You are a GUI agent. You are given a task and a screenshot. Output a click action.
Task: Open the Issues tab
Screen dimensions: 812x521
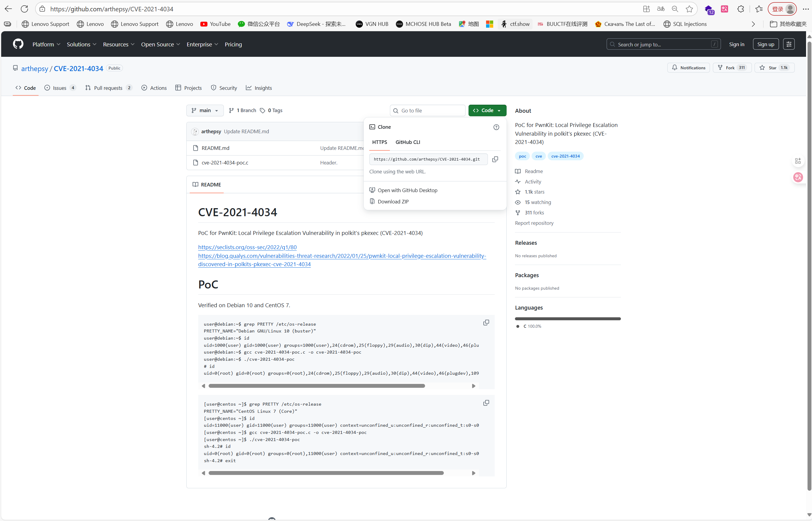[60, 88]
